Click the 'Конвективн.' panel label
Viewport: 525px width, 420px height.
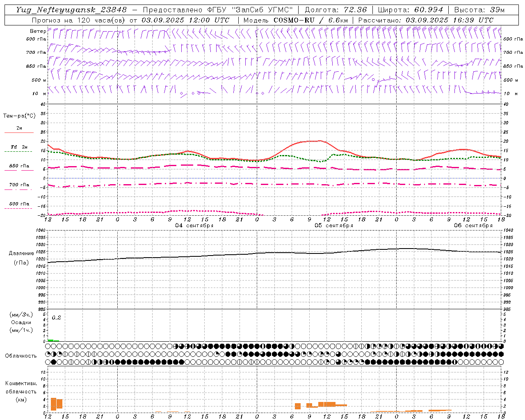tap(21, 383)
